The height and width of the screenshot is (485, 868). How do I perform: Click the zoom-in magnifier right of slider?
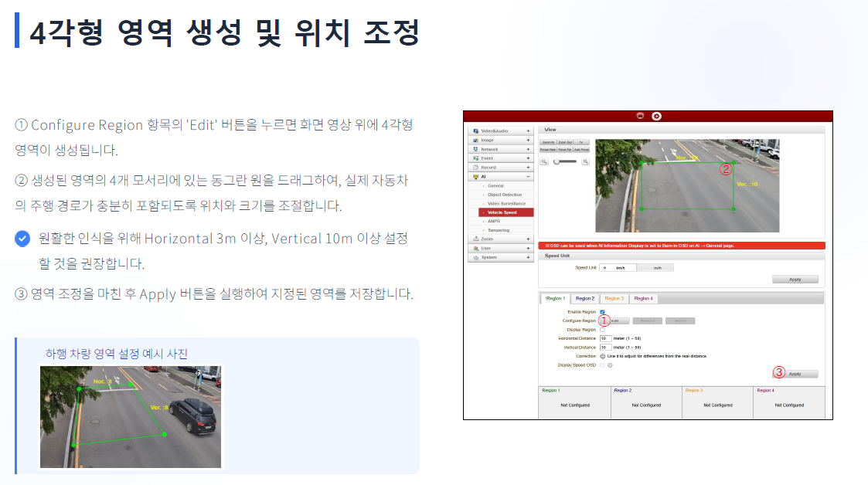pyautogui.click(x=585, y=161)
